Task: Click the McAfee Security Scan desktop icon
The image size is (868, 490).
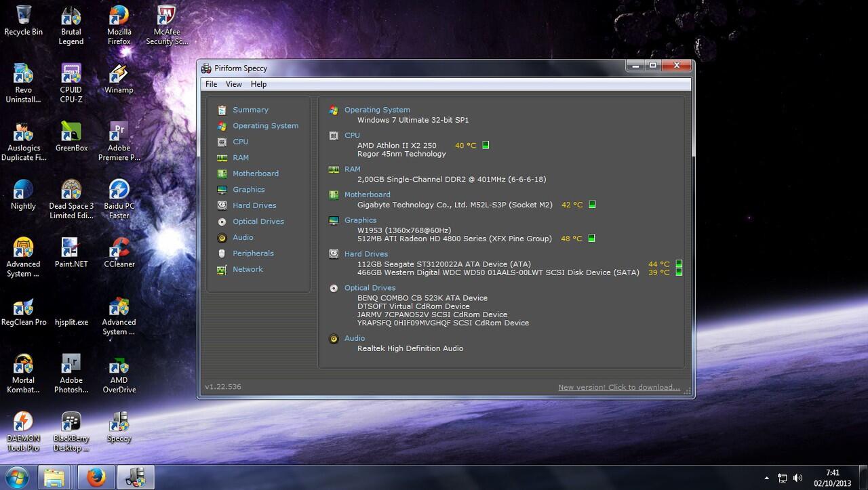Action: [167, 26]
